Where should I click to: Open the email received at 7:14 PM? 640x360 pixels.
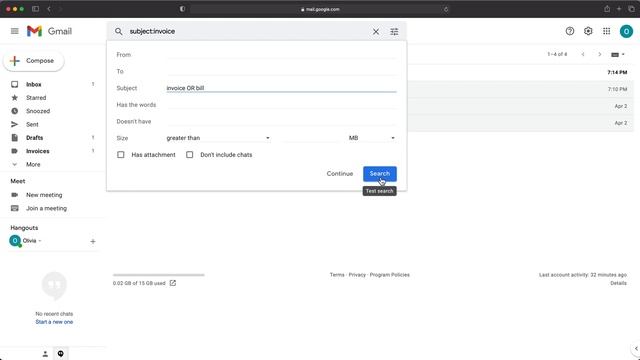tap(521, 72)
